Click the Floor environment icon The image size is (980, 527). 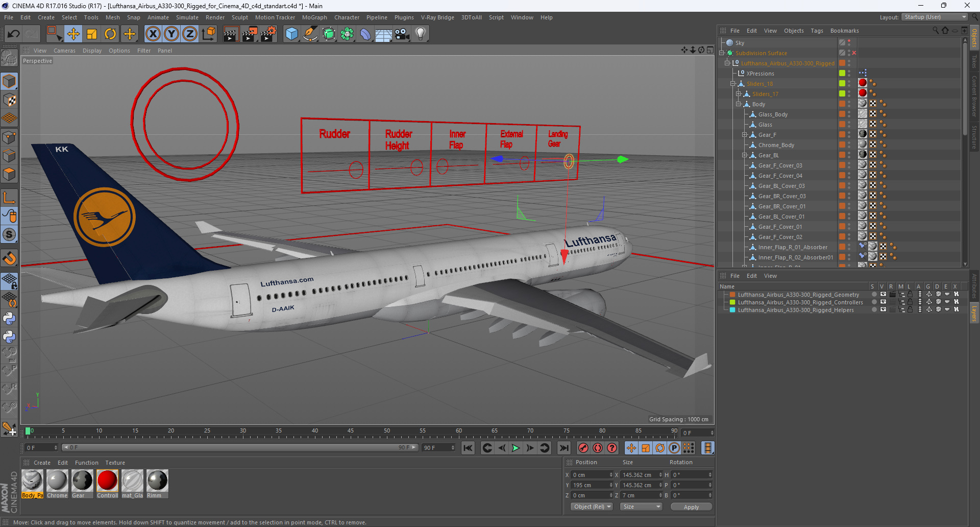[384, 34]
